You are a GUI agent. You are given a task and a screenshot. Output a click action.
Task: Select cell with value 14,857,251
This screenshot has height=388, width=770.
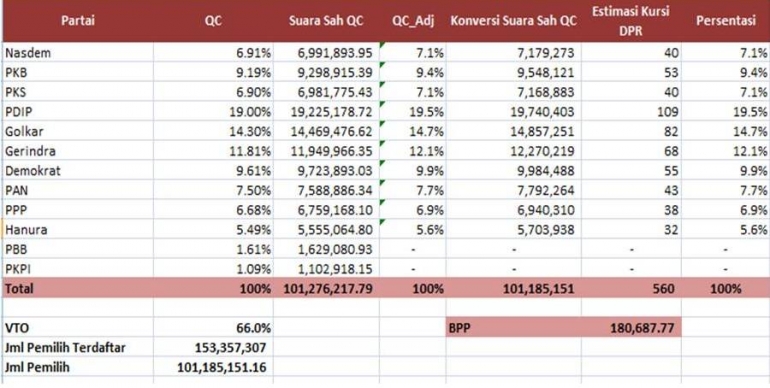(513, 131)
